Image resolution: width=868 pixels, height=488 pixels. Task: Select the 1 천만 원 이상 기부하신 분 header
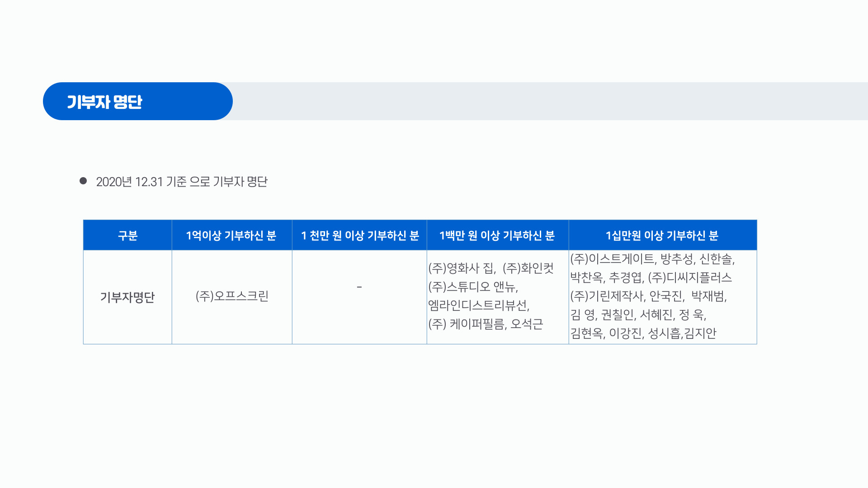[x=359, y=235]
